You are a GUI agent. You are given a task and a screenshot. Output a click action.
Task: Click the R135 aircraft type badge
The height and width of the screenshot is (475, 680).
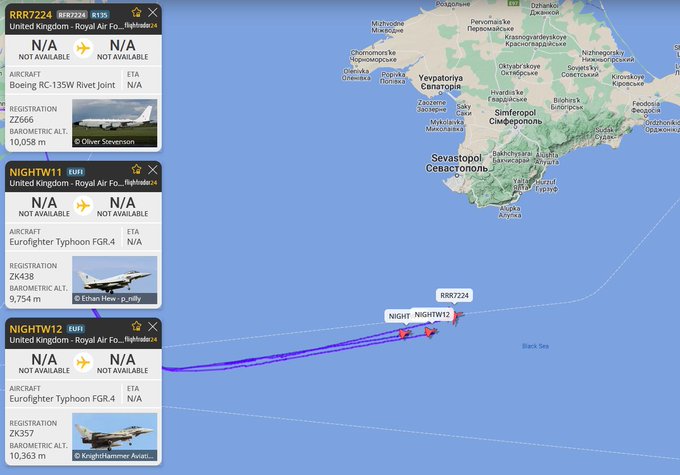click(100, 15)
